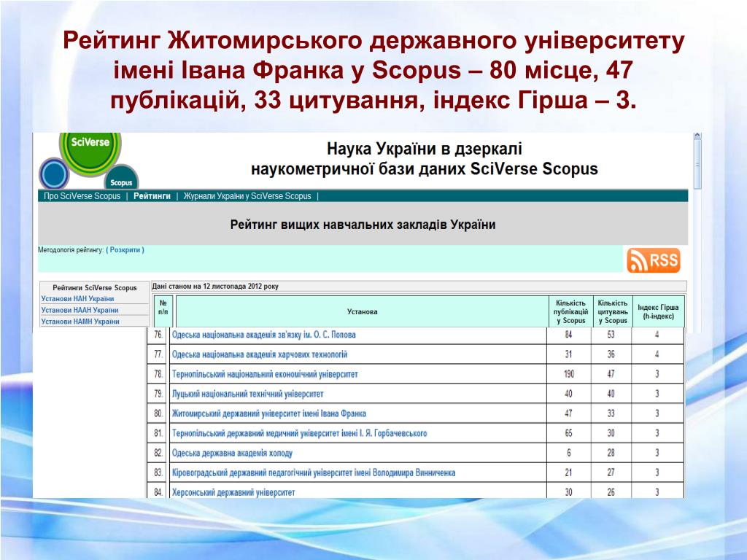Open Житомирський державний університет імені Івана Франка
The width and height of the screenshot is (747, 560).
pyautogui.click(x=268, y=413)
